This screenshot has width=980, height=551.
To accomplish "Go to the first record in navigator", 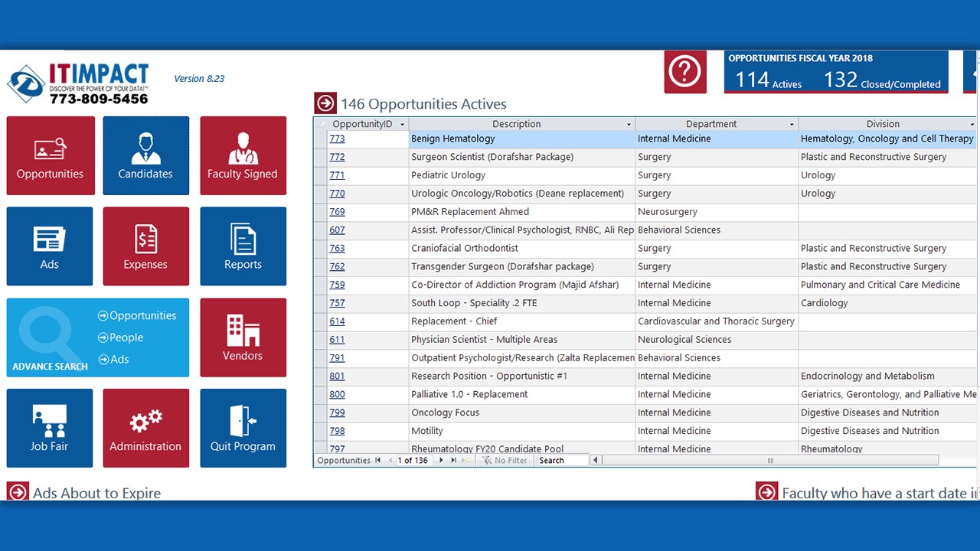I will [377, 461].
